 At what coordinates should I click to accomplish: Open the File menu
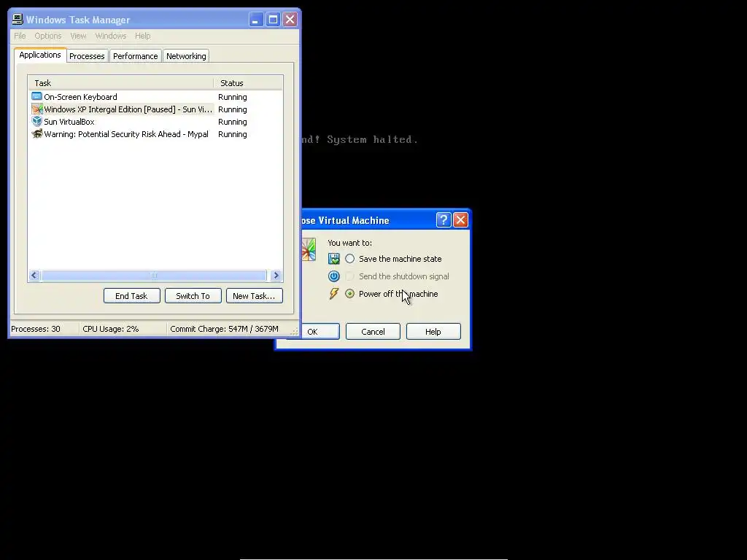pos(20,36)
